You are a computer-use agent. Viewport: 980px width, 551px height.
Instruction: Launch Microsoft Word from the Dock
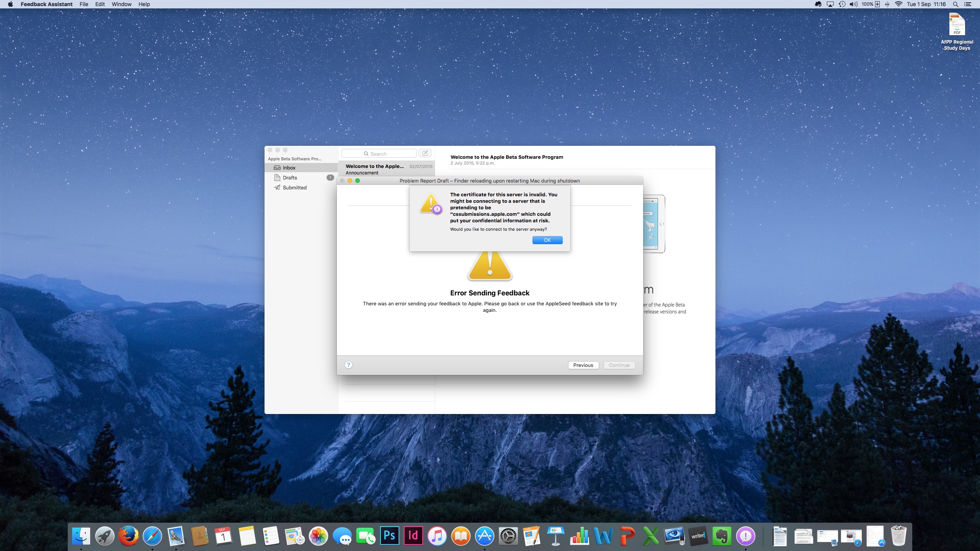coord(603,536)
